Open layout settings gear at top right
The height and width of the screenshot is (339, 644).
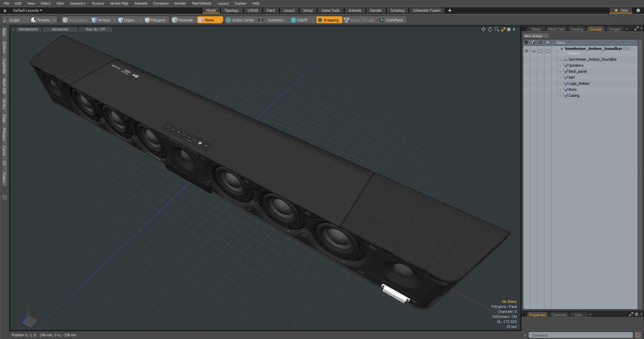(x=638, y=10)
